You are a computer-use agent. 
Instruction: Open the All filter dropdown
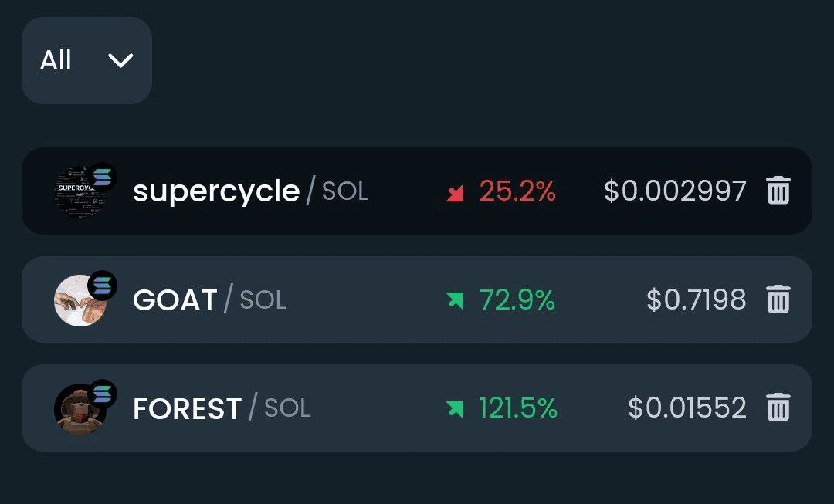(x=86, y=60)
